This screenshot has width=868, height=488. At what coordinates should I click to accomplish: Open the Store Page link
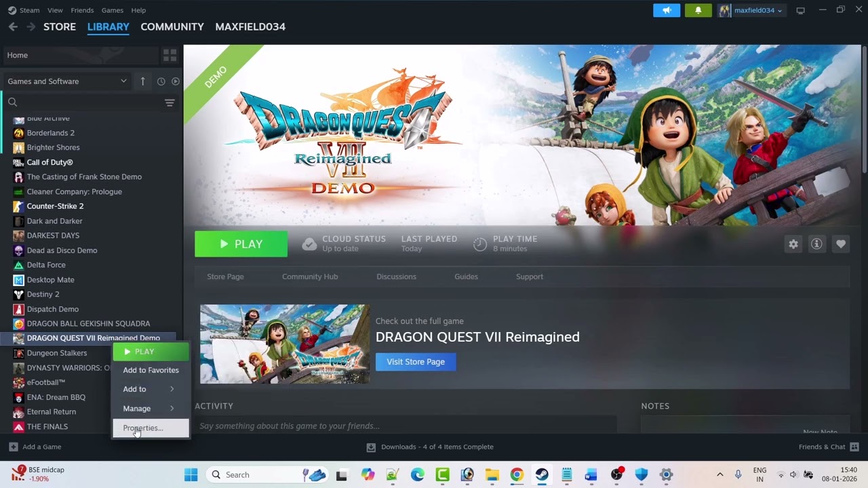point(225,277)
